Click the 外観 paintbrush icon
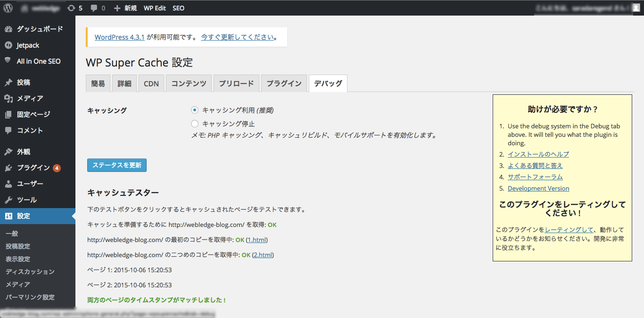The width and height of the screenshot is (644, 318). pos(8,152)
